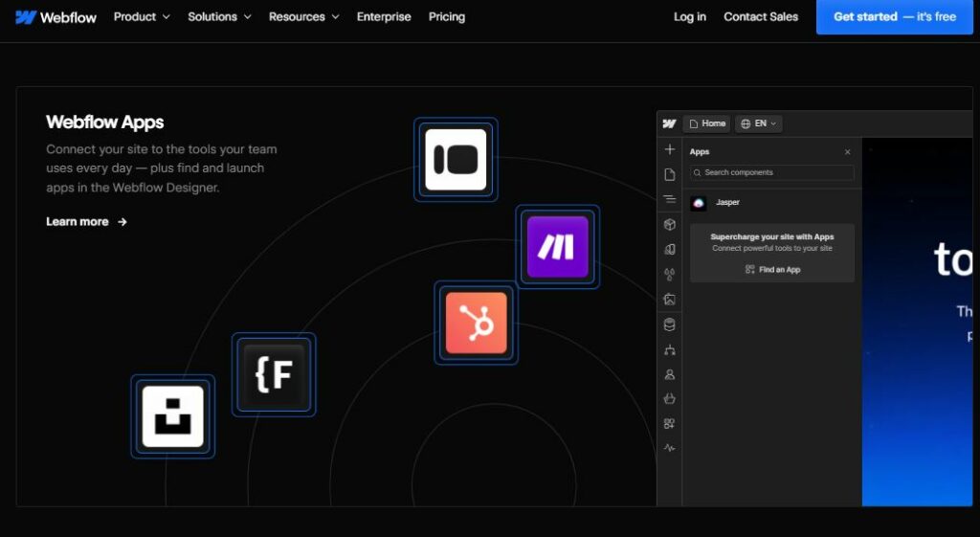The image size is (980, 537).
Task: Open the Assets image icon
Action: [669, 300]
